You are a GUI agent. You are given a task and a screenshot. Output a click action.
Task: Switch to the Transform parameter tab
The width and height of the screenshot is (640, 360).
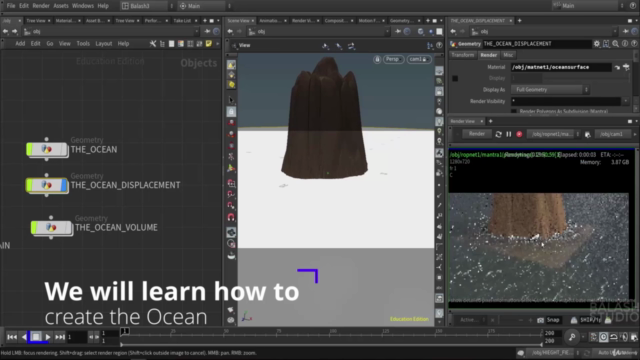coord(463,55)
